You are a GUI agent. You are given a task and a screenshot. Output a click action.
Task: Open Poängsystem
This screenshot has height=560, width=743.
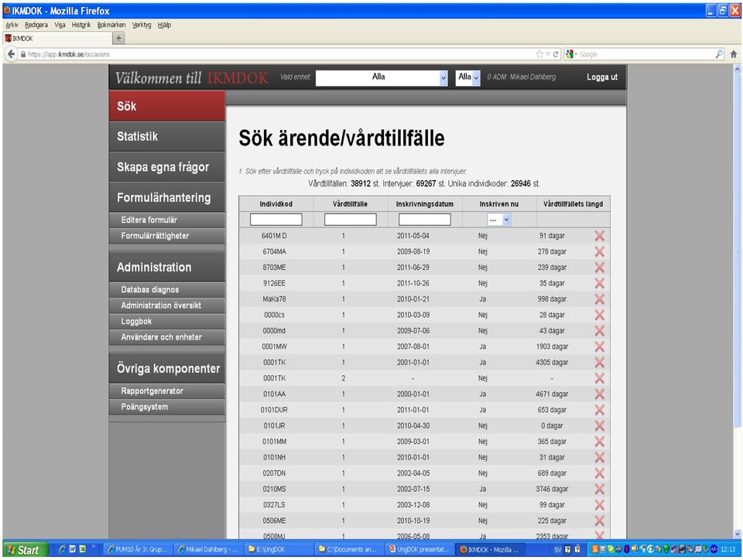click(x=167, y=407)
